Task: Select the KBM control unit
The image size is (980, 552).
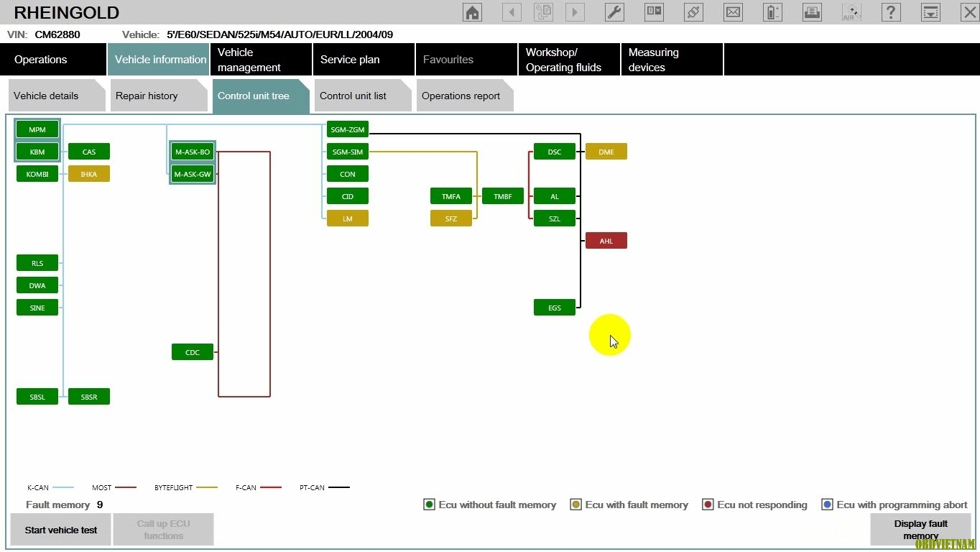Action: 37,152
